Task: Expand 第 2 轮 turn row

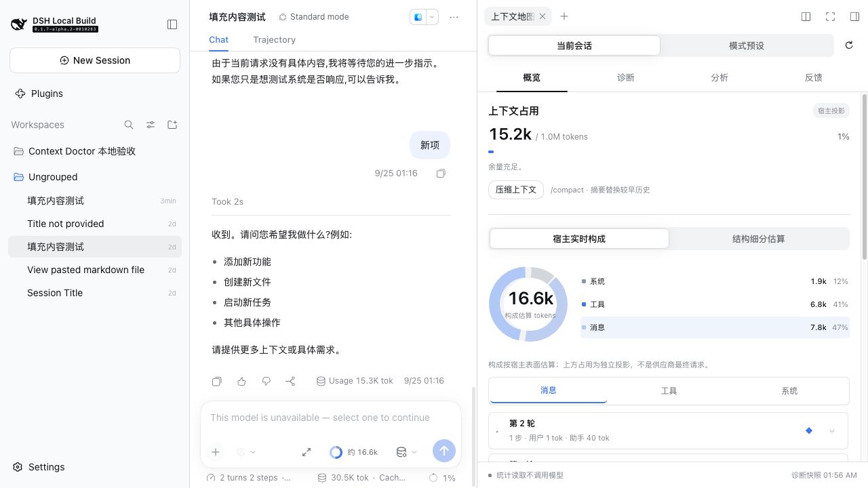Action: 668,430
